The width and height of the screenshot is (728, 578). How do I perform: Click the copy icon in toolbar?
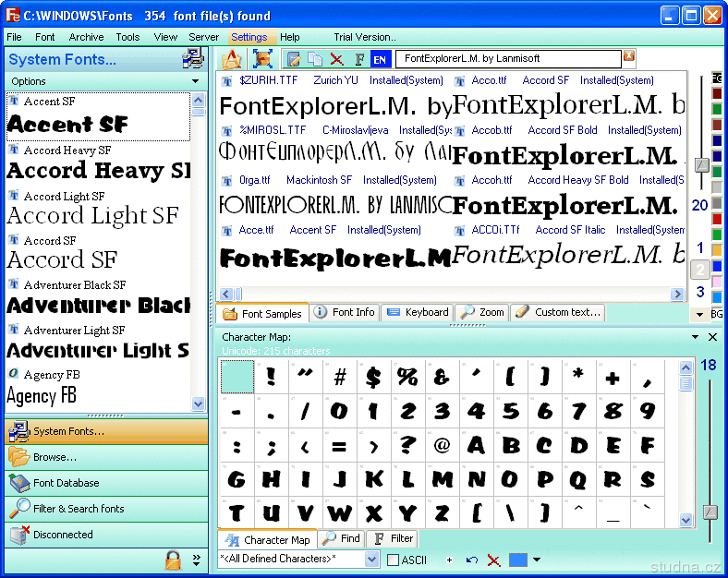pyautogui.click(x=315, y=59)
